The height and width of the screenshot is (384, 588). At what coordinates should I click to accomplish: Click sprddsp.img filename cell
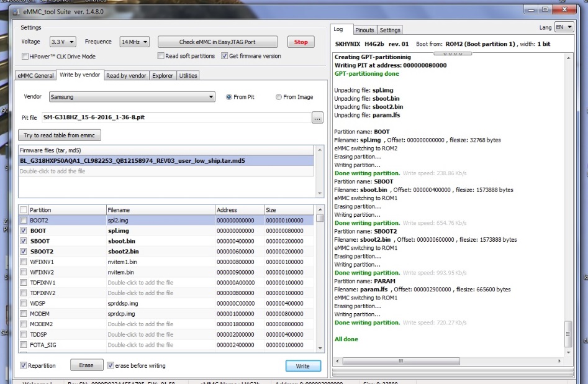pyautogui.click(x=160, y=303)
